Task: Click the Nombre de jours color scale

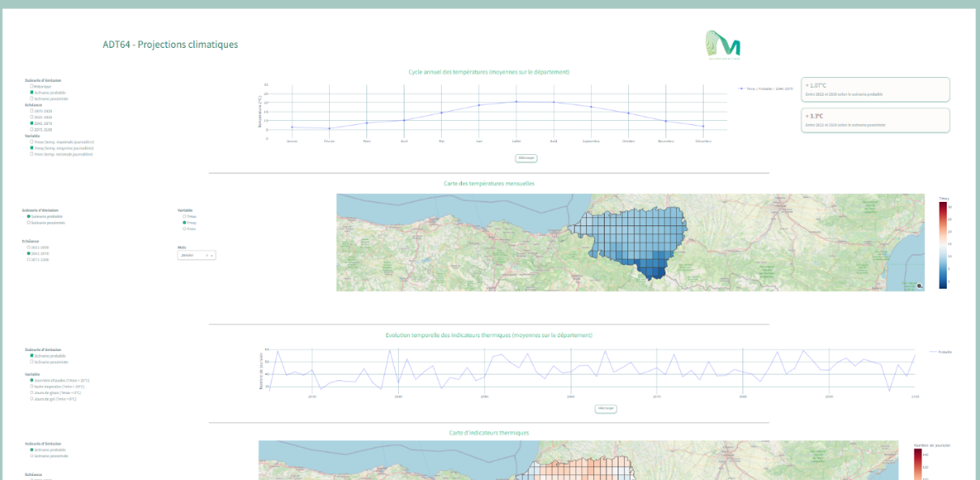Action: [918, 465]
